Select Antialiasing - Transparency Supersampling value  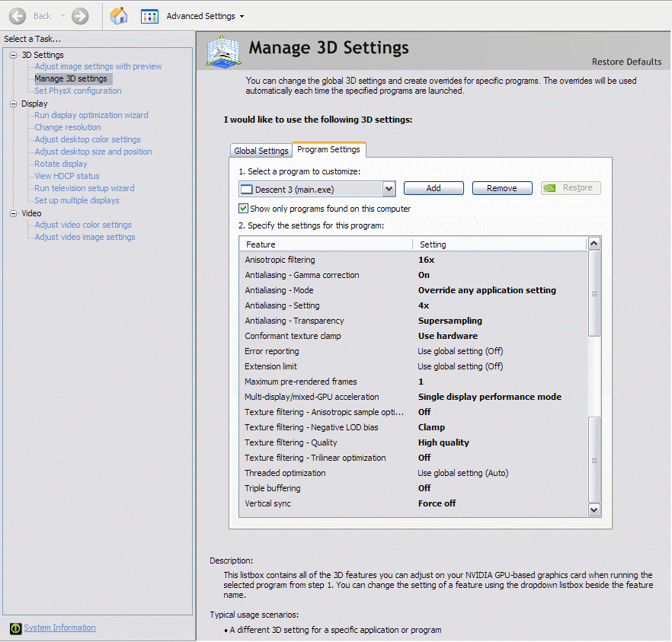click(450, 321)
